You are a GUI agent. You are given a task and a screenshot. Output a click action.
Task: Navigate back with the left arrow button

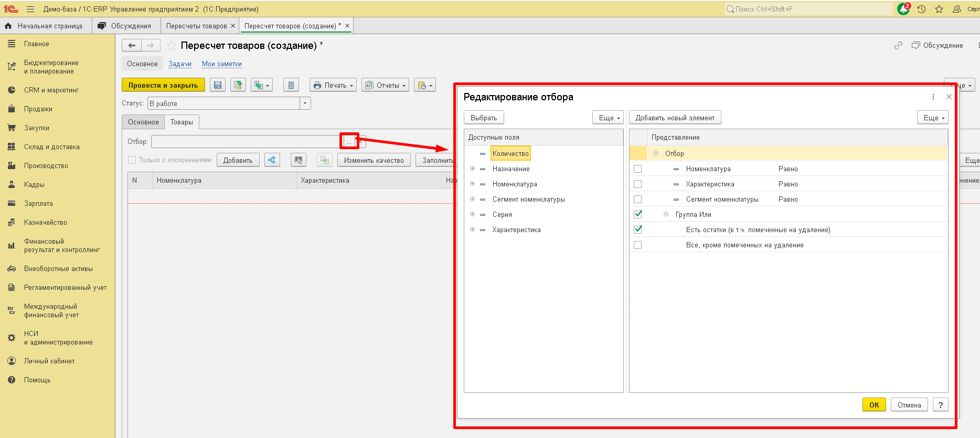point(132,46)
